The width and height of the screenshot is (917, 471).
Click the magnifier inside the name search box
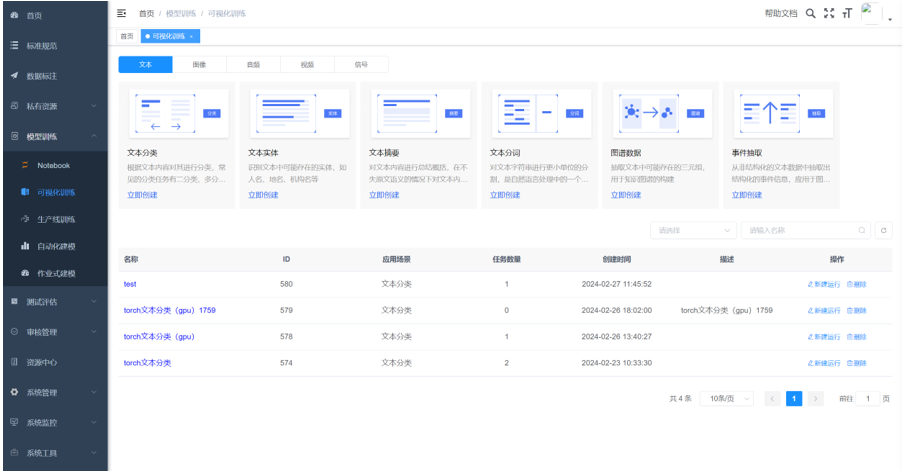coord(861,231)
